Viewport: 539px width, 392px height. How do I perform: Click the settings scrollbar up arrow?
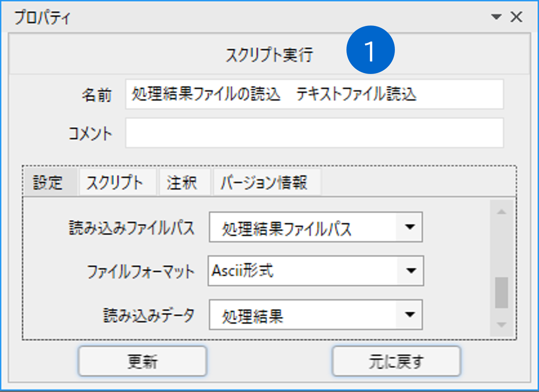click(x=501, y=212)
